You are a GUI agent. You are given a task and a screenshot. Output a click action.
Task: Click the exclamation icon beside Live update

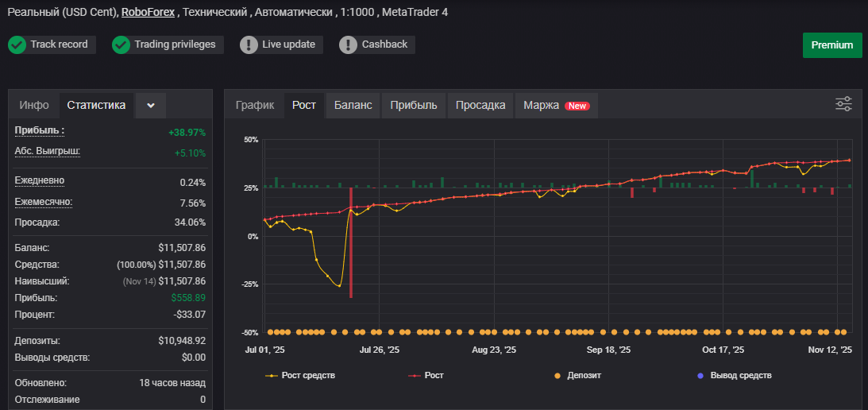[249, 44]
